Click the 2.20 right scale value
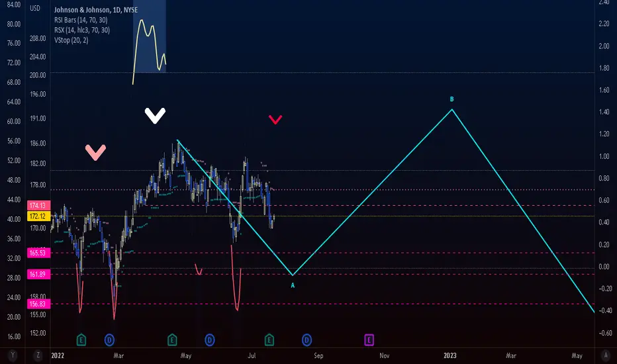 [604, 24]
